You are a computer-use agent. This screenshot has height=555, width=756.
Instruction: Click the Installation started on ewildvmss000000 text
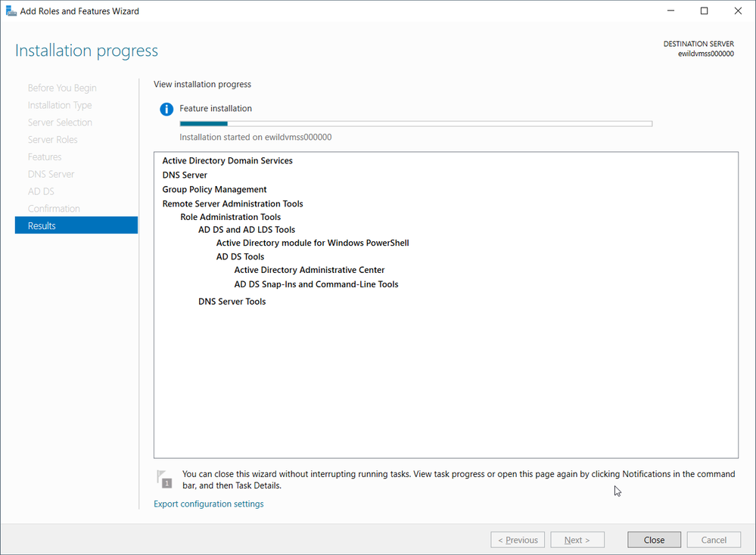[256, 138]
